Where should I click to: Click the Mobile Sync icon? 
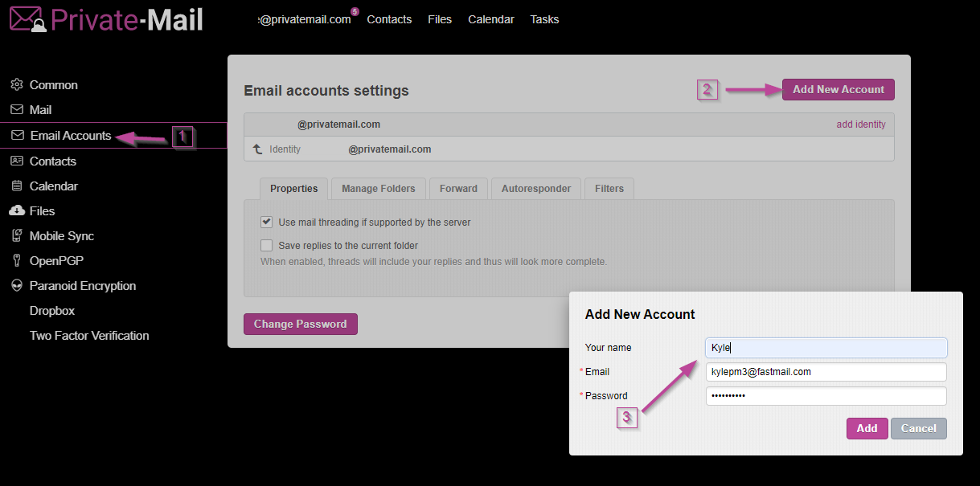(16, 235)
